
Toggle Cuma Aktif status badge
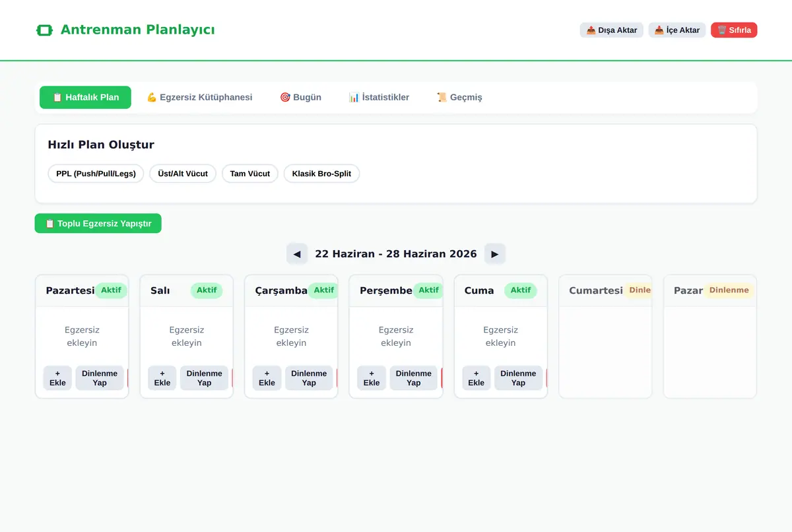521,290
